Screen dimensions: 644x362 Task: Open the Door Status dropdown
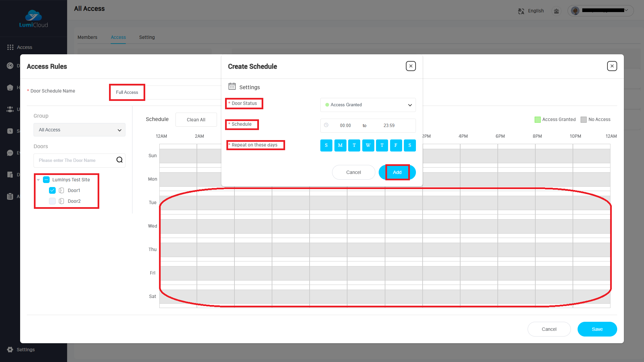(x=368, y=105)
